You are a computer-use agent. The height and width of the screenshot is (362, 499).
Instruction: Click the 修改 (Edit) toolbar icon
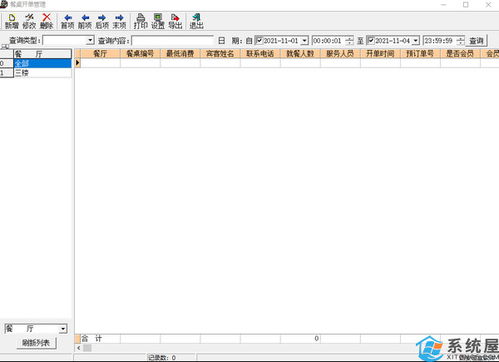(x=29, y=21)
